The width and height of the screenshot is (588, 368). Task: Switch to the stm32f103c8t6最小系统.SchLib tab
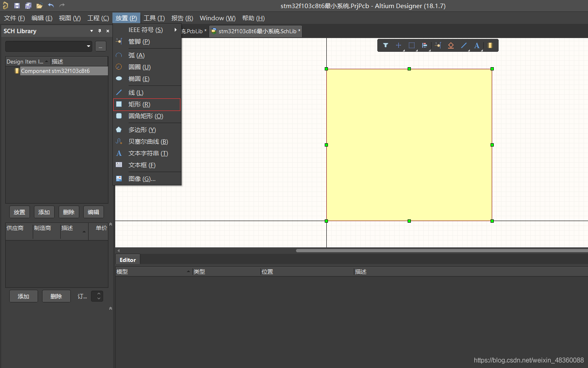256,31
